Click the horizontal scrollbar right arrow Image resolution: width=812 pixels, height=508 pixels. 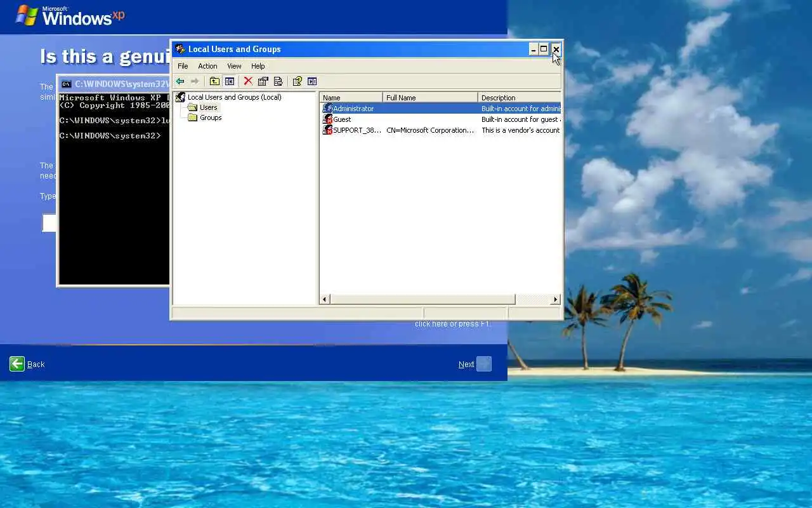(556, 299)
